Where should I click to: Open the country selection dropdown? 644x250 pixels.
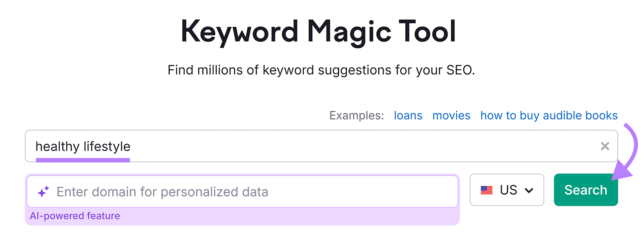(506, 190)
